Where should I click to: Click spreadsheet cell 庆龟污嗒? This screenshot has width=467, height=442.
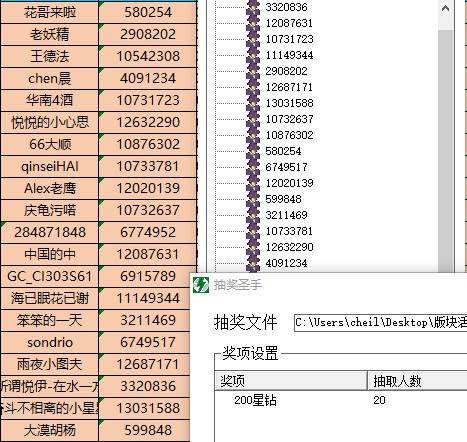click(50, 210)
